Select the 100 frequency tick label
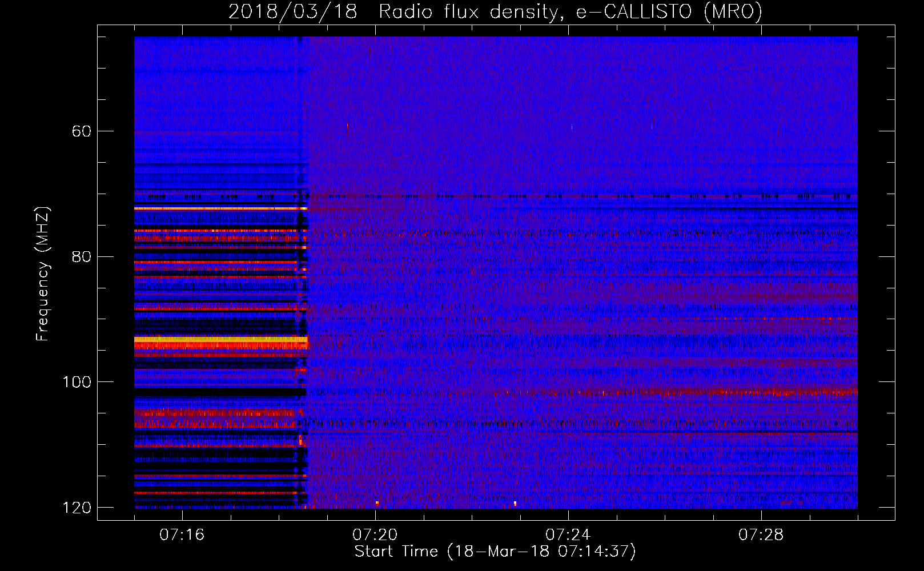 click(x=77, y=382)
